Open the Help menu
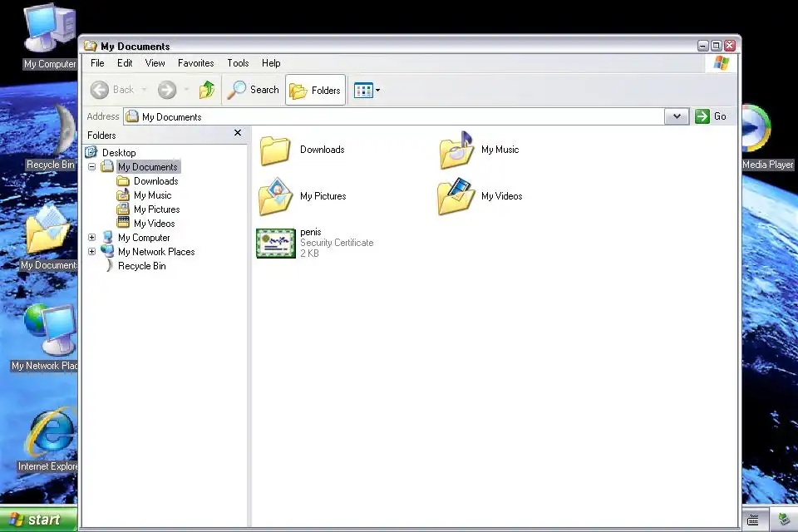The image size is (798, 532). tap(271, 63)
